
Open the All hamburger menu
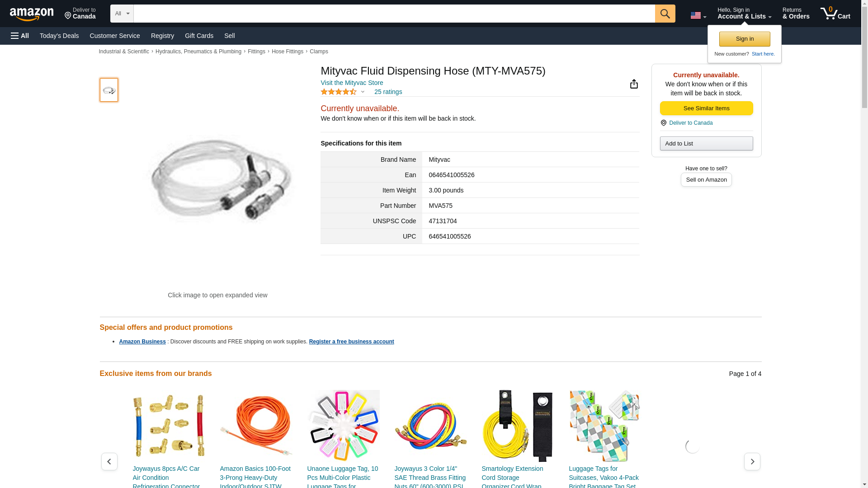point(20,36)
